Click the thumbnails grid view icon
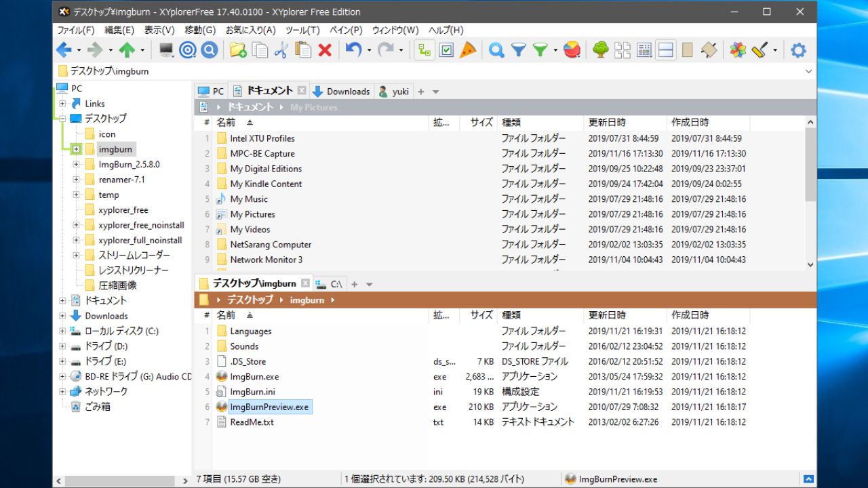This screenshot has height=488, width=868. point(623,49)
